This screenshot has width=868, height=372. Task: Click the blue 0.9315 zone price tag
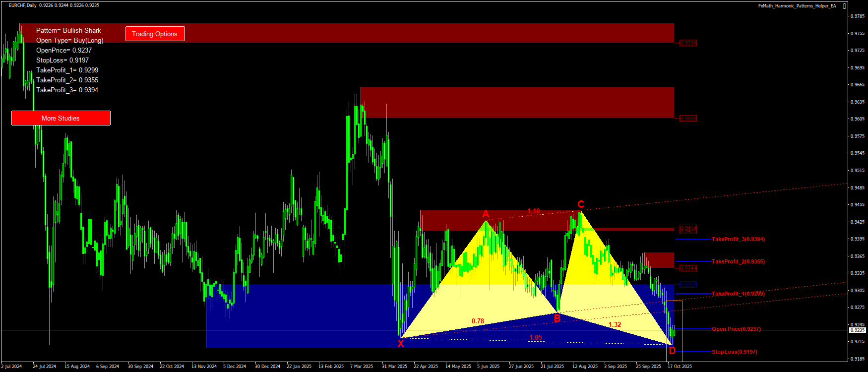pyautogui.click(x=688, y=285)
